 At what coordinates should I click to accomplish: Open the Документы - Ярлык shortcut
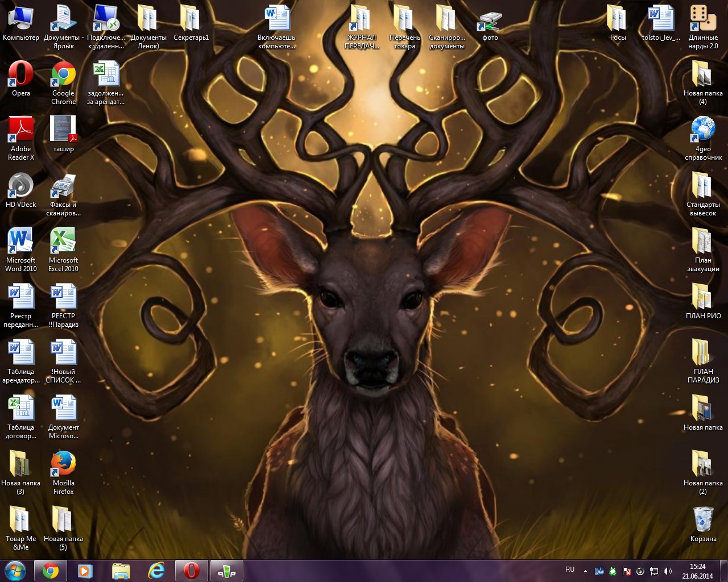[63, 26]
